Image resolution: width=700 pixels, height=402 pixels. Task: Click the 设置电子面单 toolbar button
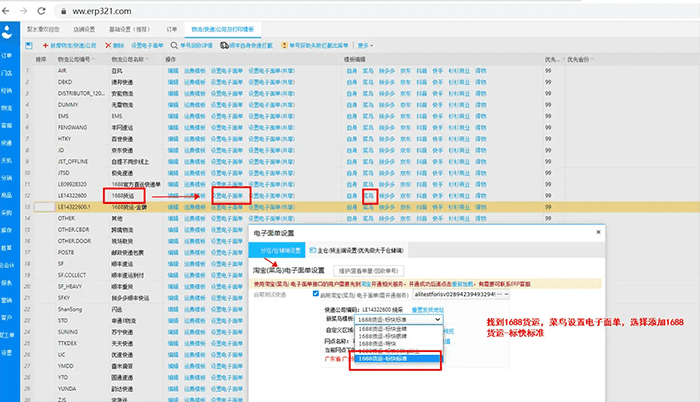[x=147, y=46]
